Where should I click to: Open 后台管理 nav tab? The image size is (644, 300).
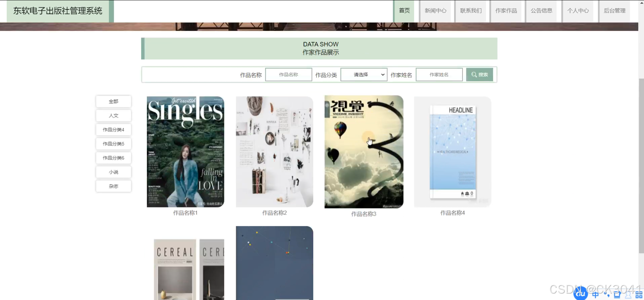click(614, 11)
